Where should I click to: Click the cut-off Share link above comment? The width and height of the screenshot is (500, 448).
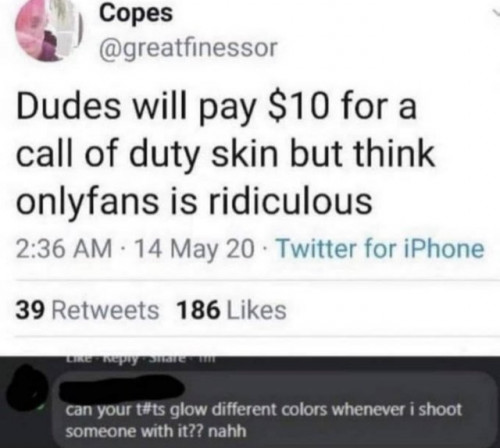click(x=168, y=359)
